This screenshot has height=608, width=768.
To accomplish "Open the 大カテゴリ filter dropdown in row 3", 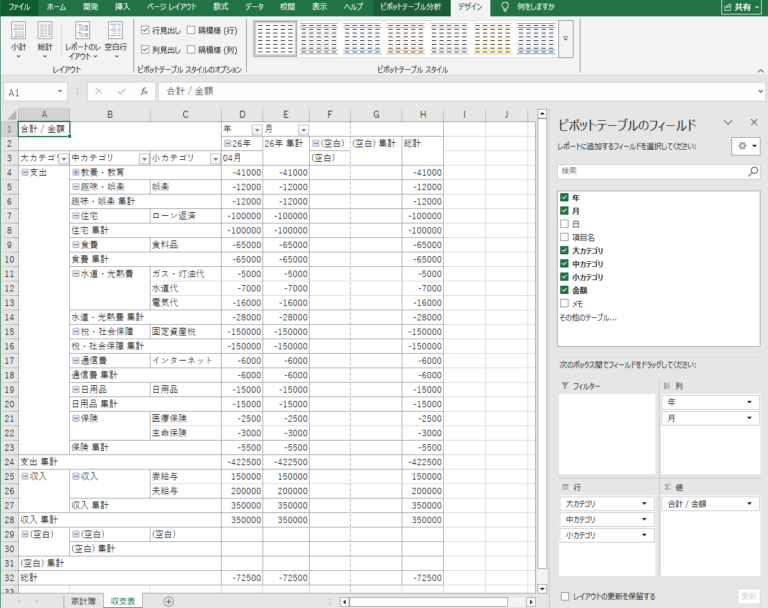I will (x=64, y=159).
